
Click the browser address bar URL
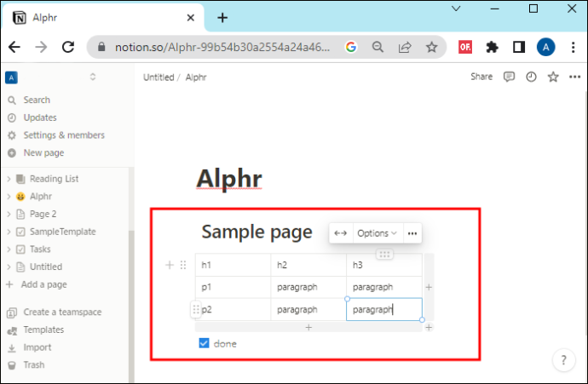(222, 47)
